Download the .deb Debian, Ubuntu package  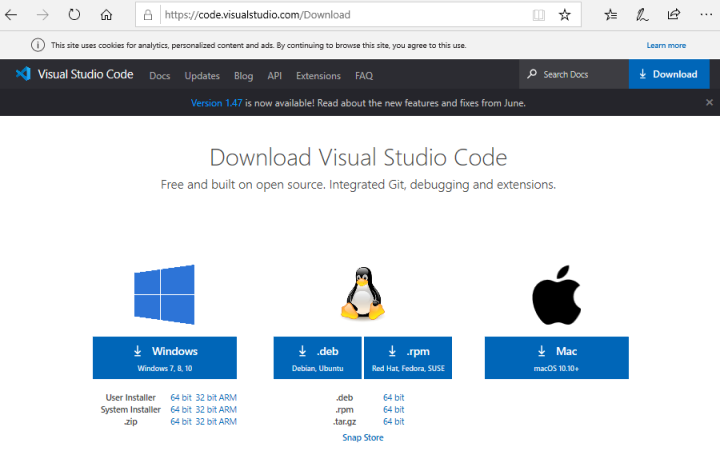coord(318,358)
